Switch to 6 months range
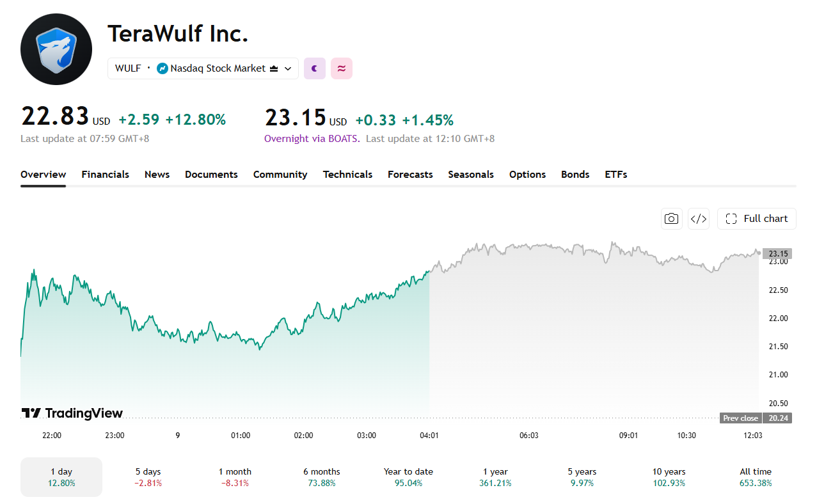Screen dimensions: 817x504 pos(322,477)
